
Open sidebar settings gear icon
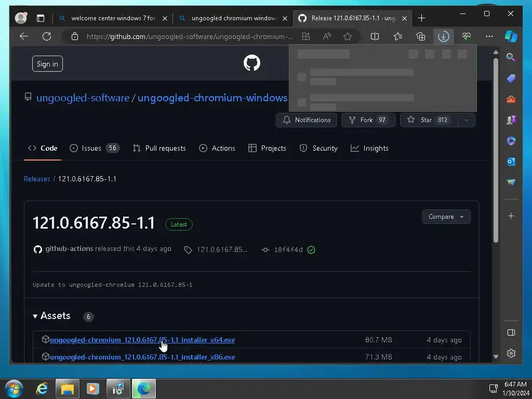[x=511, y=353]
